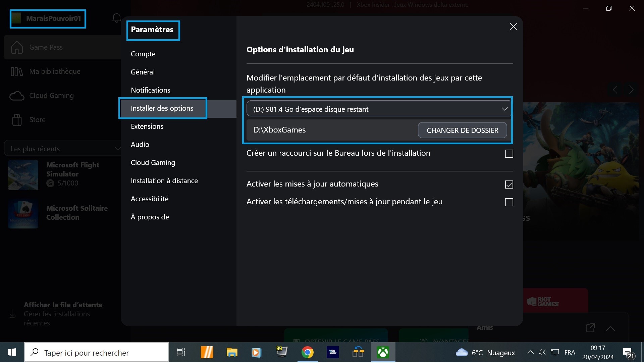Click the notifications bell icon

point(116,18)
